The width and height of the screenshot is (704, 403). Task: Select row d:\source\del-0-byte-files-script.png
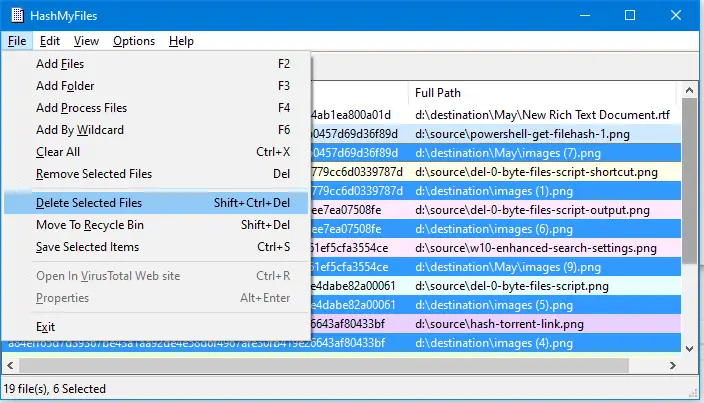[x=496, y=286]
